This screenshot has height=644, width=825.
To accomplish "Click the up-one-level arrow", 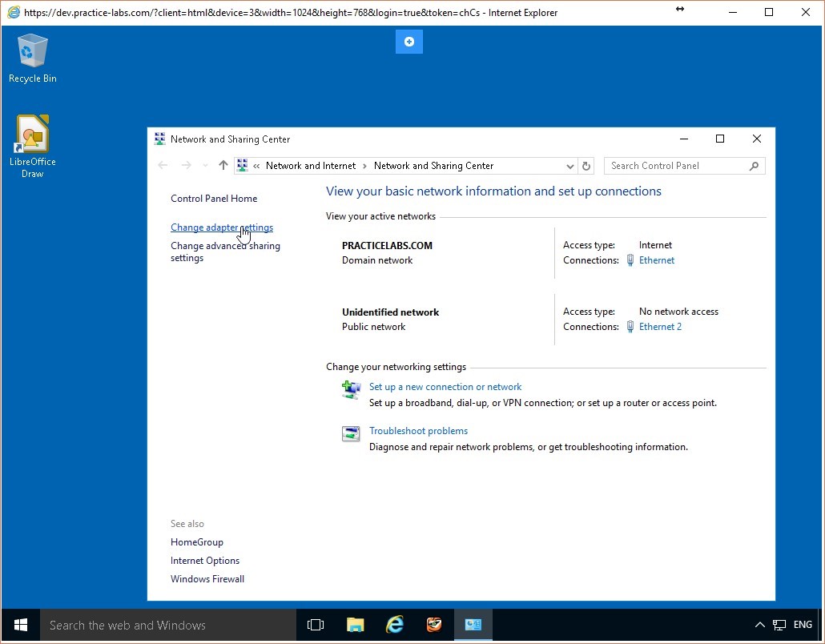I will point(223,165).
